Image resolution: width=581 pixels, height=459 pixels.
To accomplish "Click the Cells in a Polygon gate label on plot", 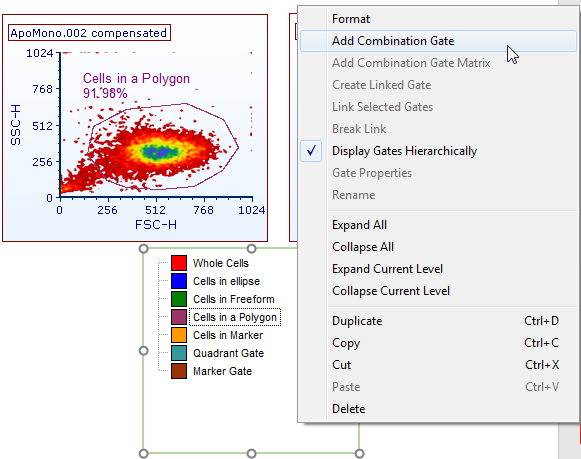I will (x=136, y=79).
